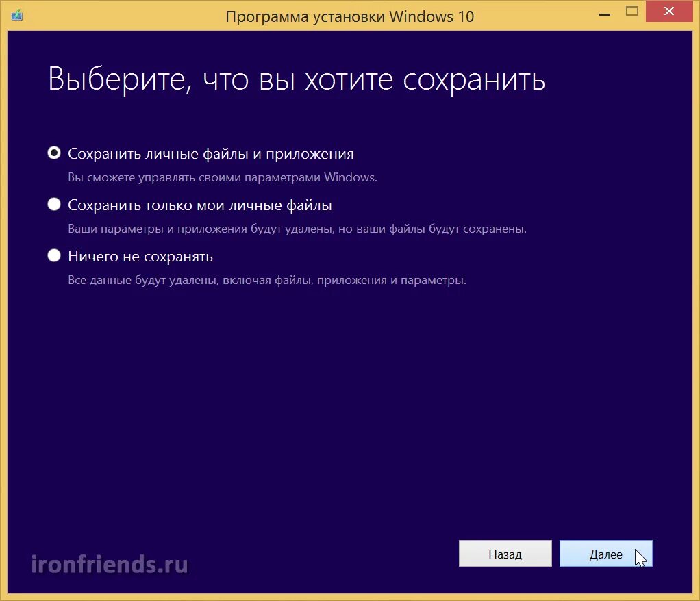700x601 pixels.
Task: Click the text 'Вы сможете управлять своими параметрами Windows.'
Action: click(223, 177)
